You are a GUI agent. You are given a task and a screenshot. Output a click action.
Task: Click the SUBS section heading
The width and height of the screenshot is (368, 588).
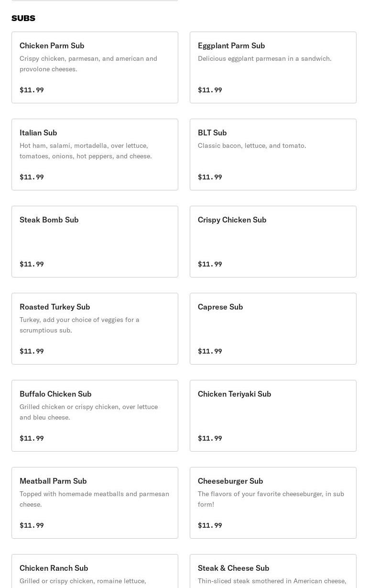(x=23, y=18)
